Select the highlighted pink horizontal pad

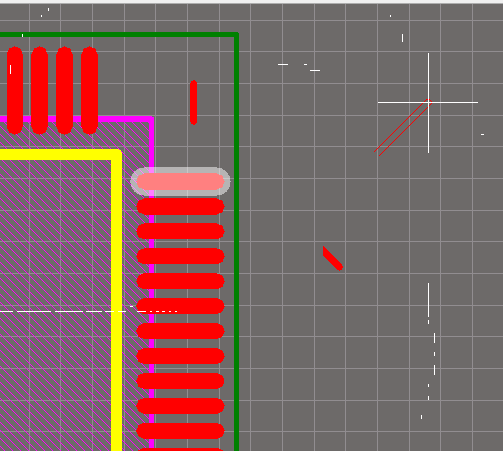coord(180,181)
